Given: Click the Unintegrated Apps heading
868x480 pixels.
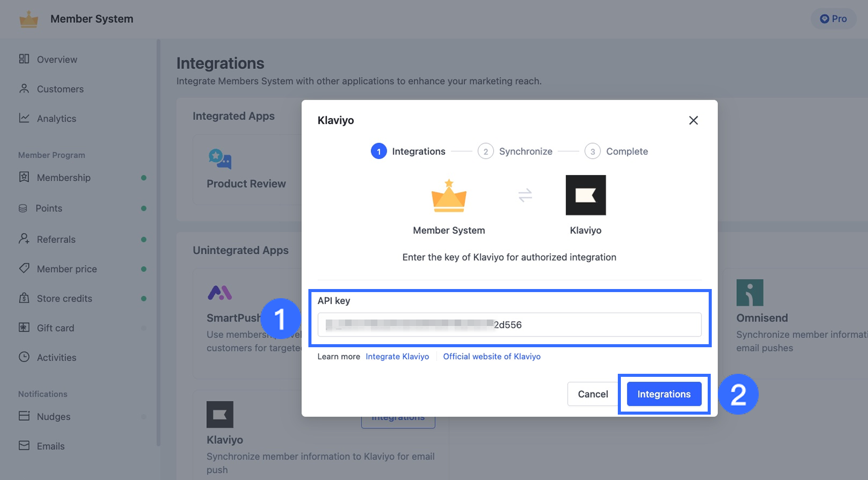Looking at the screenshot, I should pos(240,250).
